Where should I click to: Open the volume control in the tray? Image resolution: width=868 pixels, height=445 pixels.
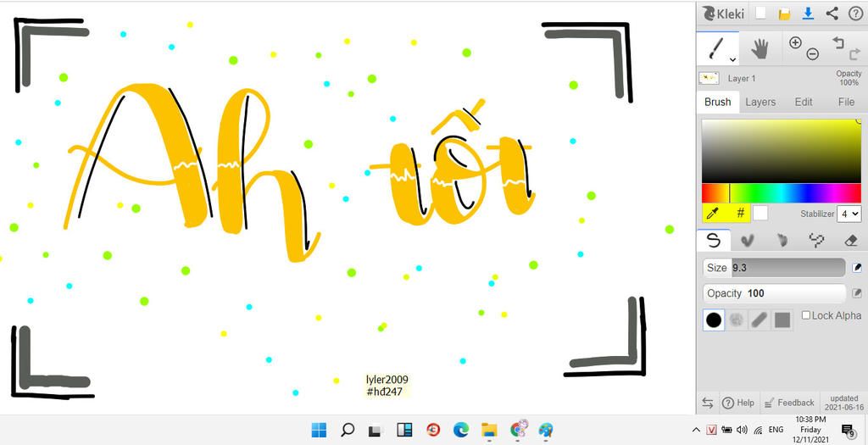(x=742, y=430)
